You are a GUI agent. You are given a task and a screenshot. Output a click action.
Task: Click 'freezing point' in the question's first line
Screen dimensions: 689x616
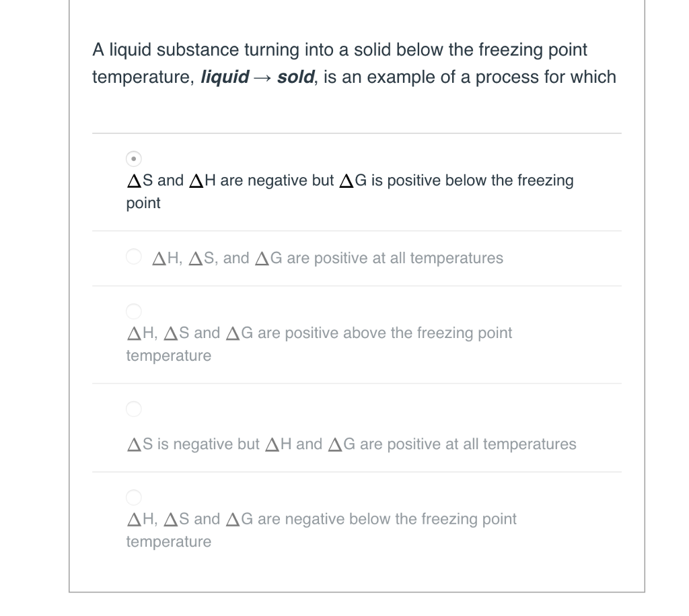533,50
